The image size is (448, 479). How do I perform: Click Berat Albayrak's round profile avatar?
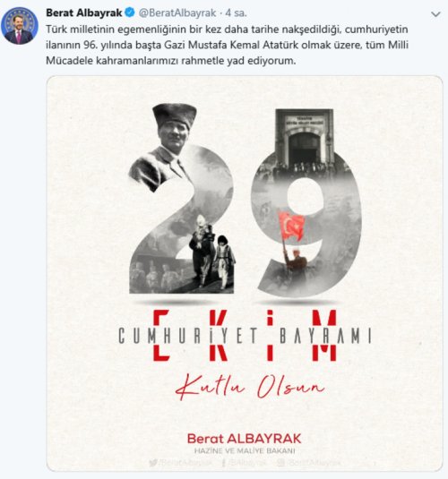pos(20,26)
